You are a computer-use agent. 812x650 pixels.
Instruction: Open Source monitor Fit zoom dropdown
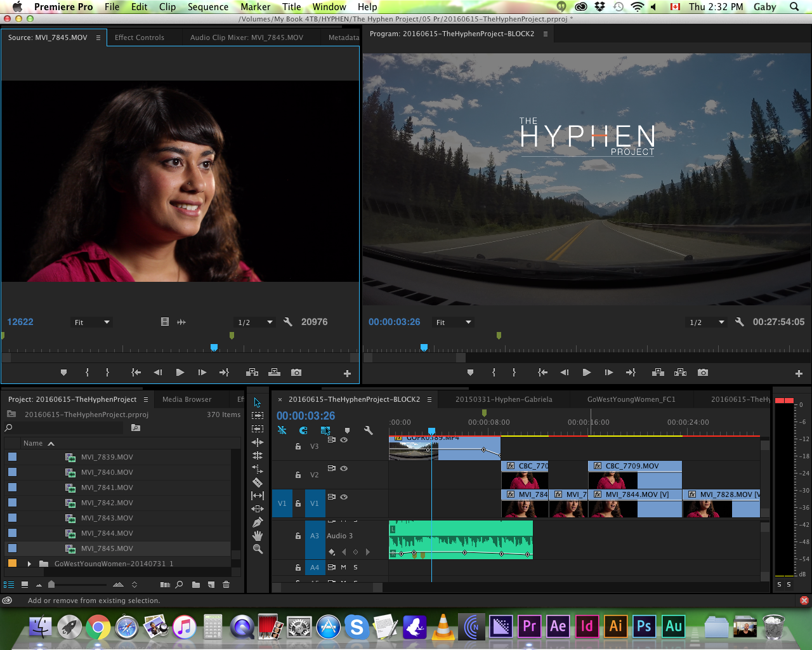click(92, 322)
